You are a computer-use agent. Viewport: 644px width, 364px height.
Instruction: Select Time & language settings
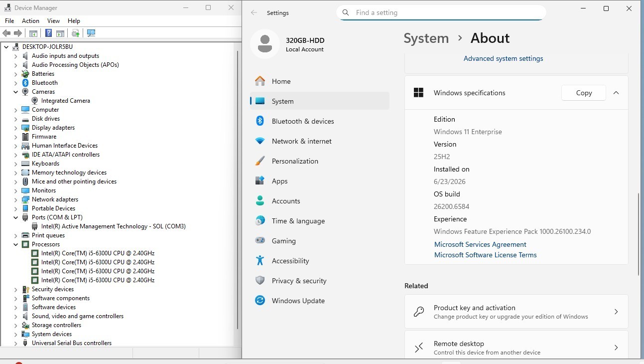tap(320, 221)
